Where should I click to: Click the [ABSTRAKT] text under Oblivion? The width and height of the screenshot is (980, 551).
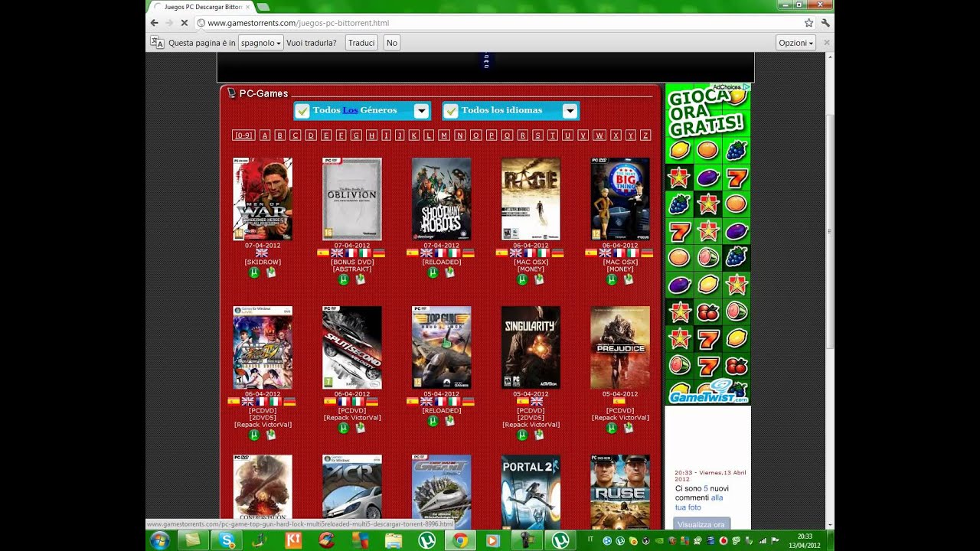(352, 269)
